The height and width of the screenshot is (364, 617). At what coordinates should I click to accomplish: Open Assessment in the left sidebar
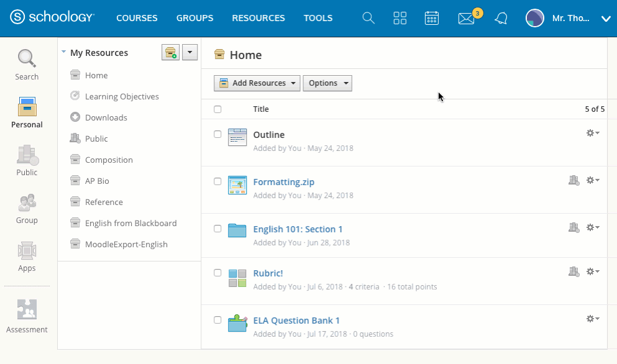tap(27, 316)
